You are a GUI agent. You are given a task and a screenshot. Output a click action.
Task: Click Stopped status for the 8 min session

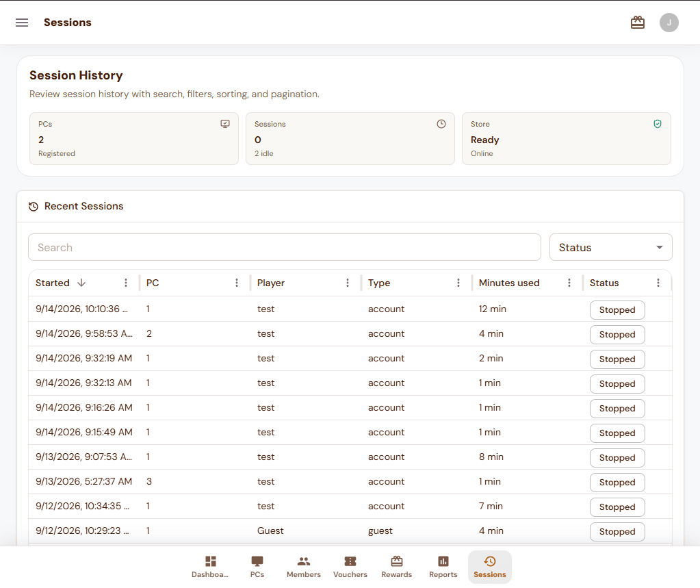[617, 458]
